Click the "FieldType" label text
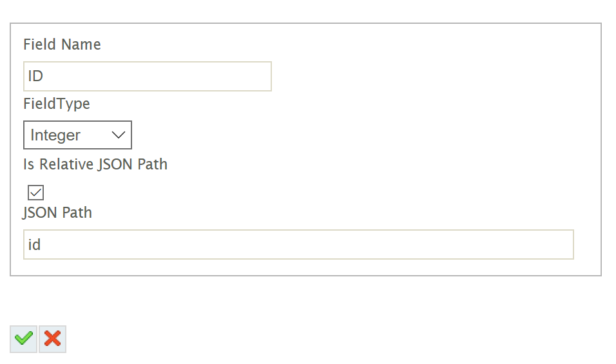616x364 pixels. point(57,104)
